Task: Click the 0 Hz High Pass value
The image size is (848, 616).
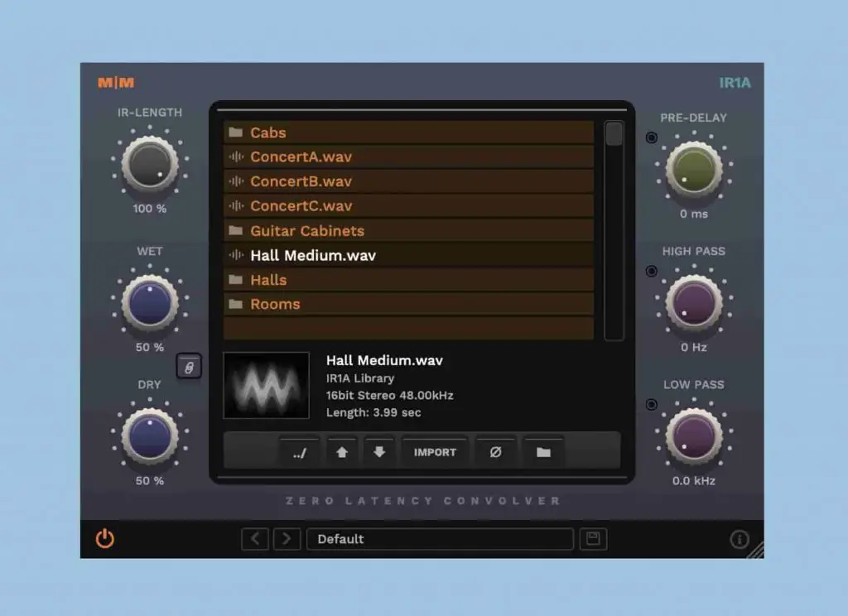Action: point(694,347)
